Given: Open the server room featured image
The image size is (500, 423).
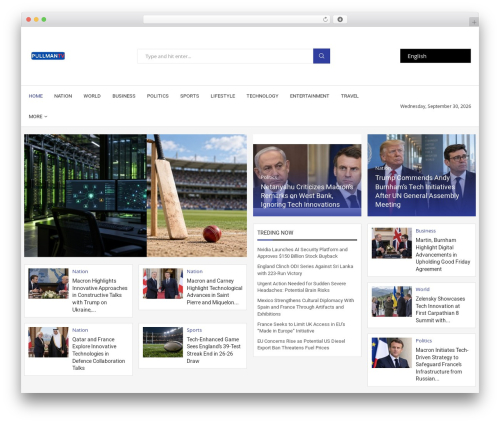Looking at the screenshot, I should tap(85, 195).
